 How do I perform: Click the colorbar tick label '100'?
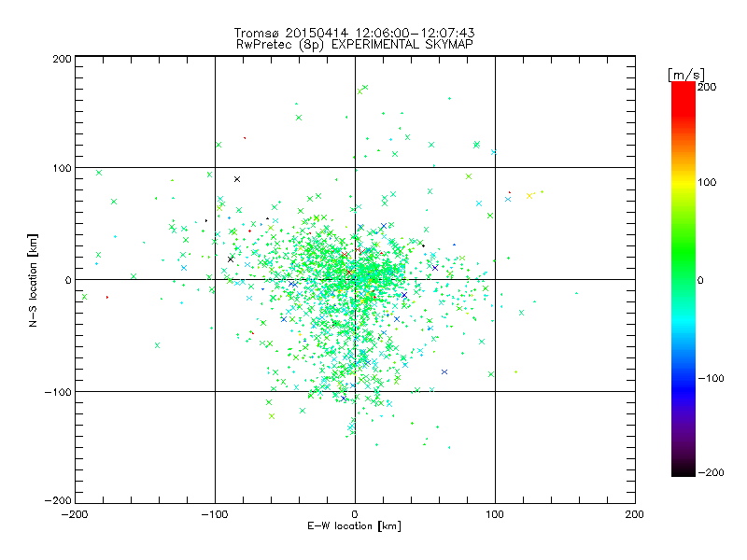tap(707, 182)
